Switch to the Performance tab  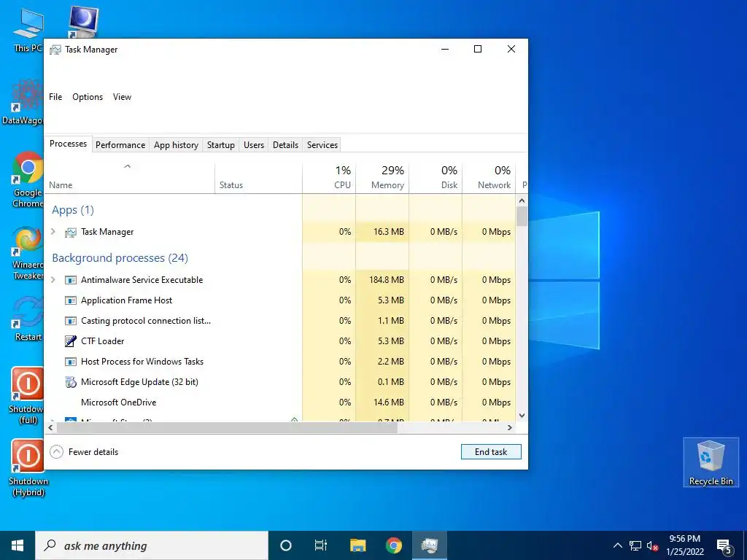point(120,145)
